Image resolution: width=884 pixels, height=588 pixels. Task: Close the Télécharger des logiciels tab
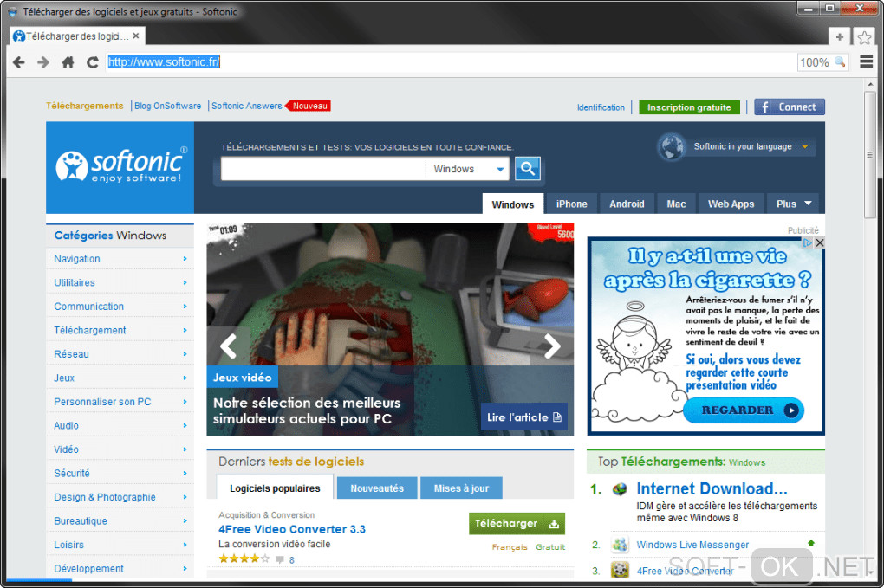(136, 36)
